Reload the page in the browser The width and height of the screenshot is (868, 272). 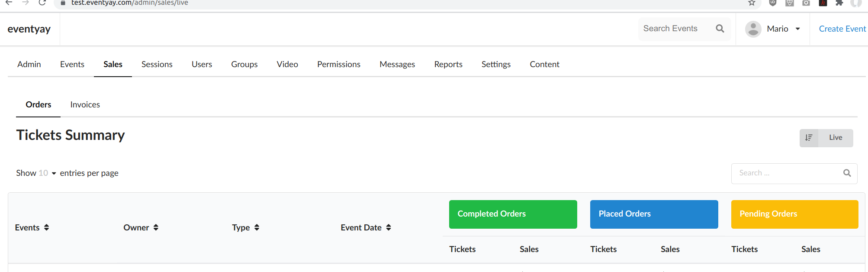click(42, 3)
